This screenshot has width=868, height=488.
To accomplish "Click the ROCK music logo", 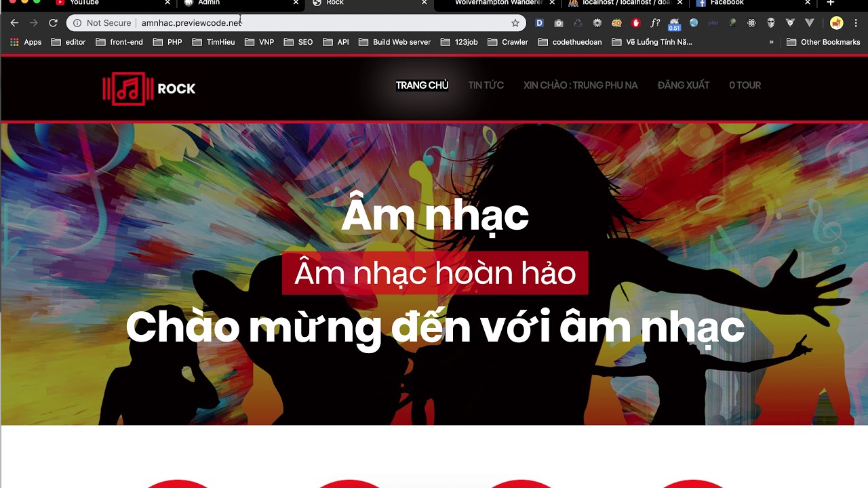I will [x=149, y=88].
